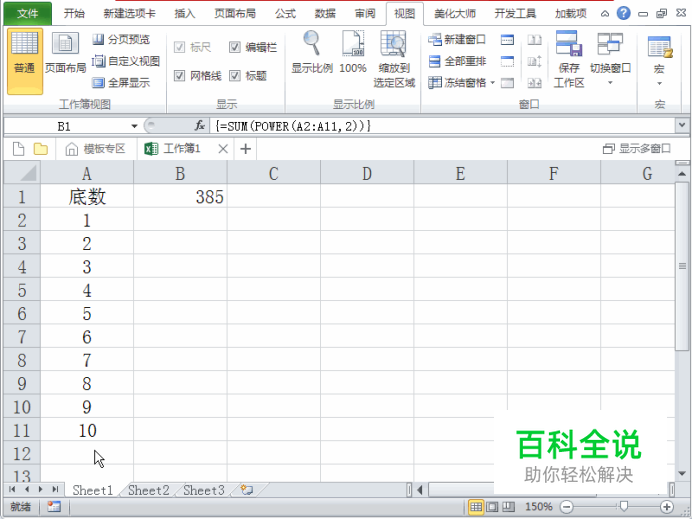Click the insert worksheet icon after Sheet3
This screenshot has height=519, width=692.
coord(247,490)
